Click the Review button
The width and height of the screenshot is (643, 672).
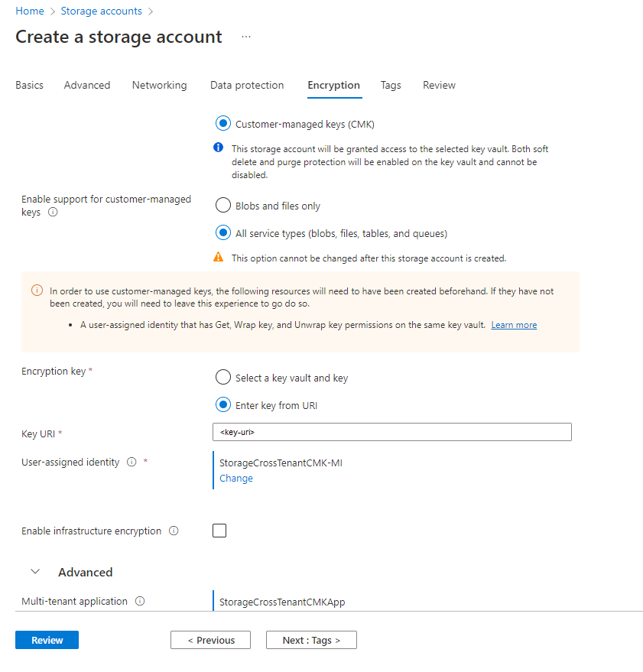click(46, 639)
